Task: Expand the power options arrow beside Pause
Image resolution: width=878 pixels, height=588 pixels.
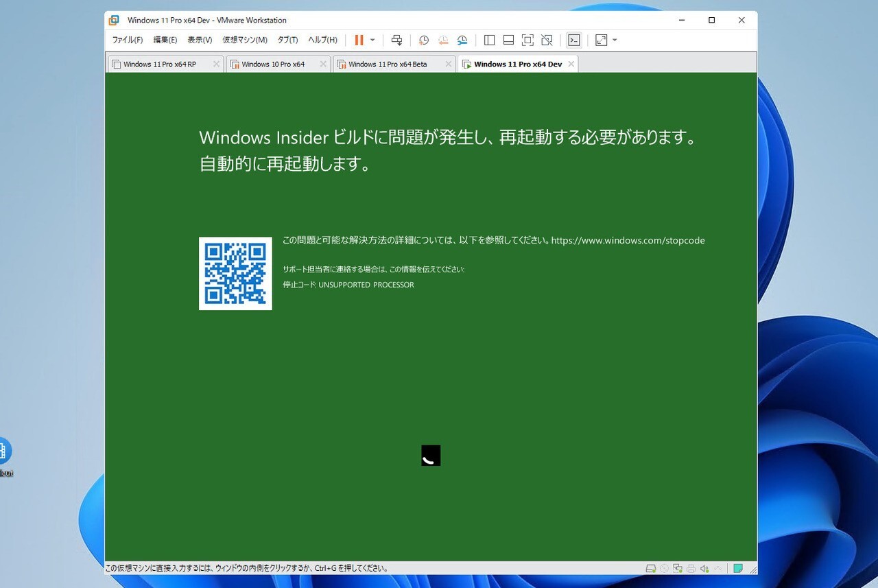Action: point(372,40)
